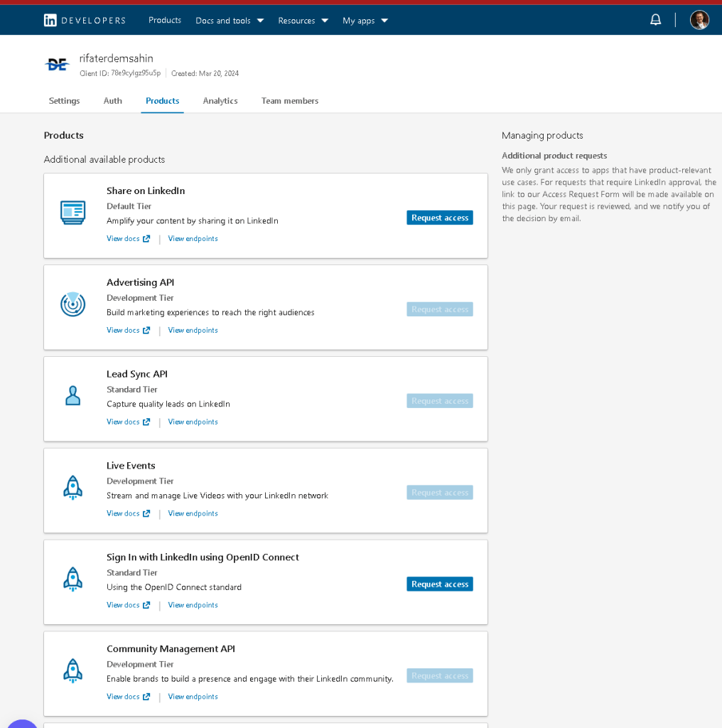Open View endpoints for Live Events

tap(193, 513)
